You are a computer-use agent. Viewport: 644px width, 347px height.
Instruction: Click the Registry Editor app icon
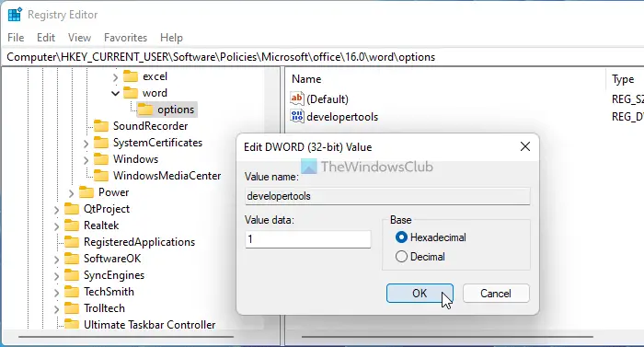coord(15,15)
